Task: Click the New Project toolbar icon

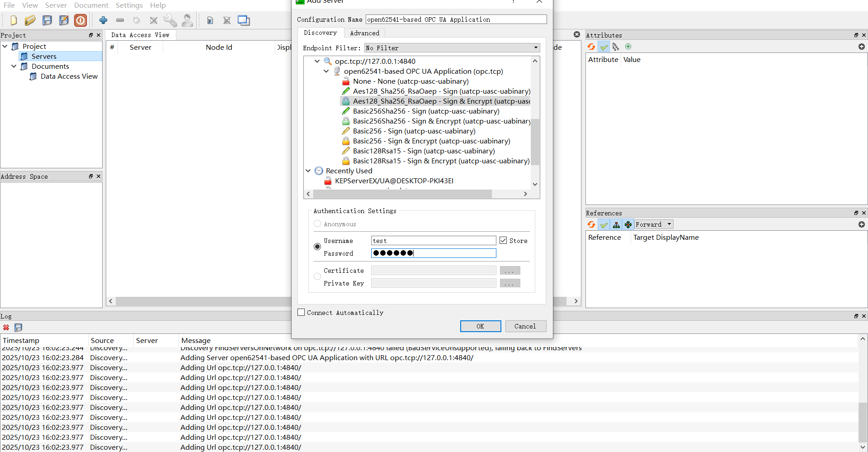Action: point(14,20)
